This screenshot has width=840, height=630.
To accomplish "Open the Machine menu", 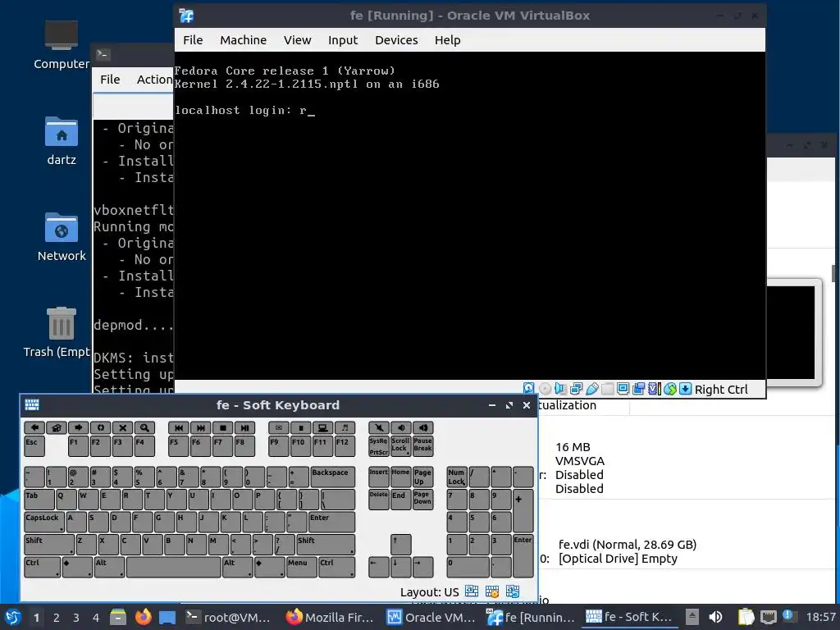I will point(243,40).
